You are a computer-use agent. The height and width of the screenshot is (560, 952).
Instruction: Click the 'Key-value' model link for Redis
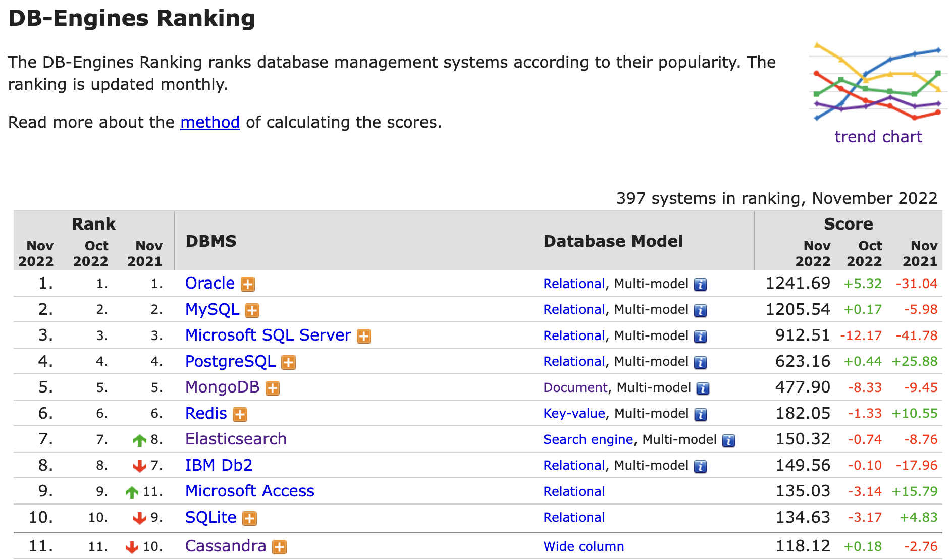[574, 413]
